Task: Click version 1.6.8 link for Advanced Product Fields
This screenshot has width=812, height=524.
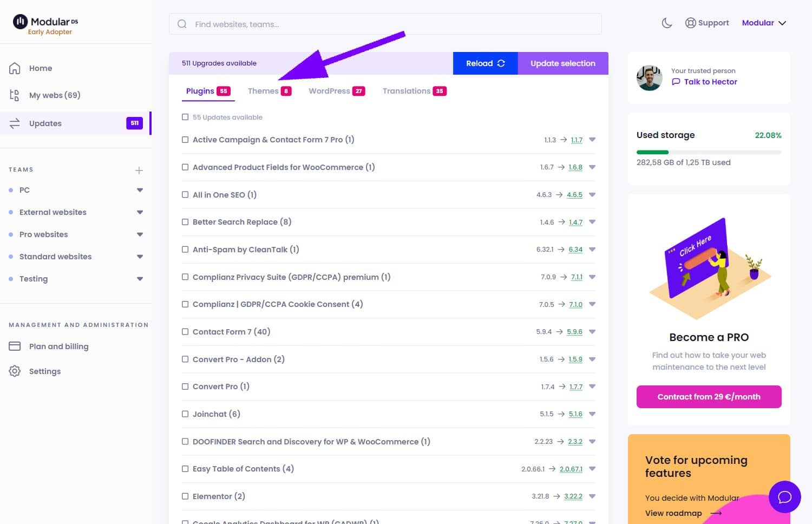Action: [x=575, y=167]
